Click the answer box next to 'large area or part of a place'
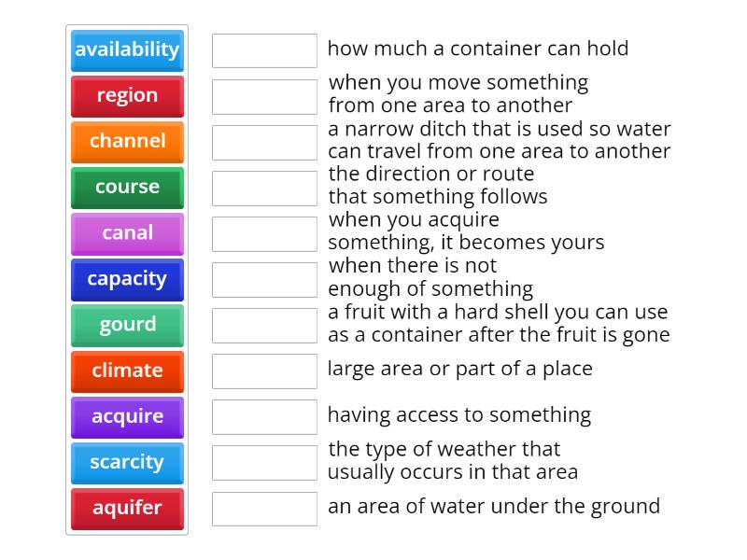747x560 pixels. (x=264, y=370)
